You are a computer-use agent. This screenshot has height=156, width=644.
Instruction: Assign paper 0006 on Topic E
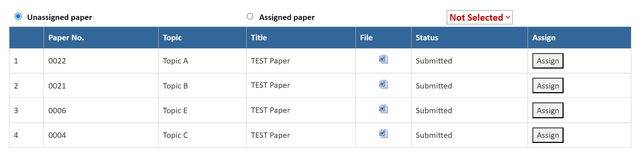[548, 110]
